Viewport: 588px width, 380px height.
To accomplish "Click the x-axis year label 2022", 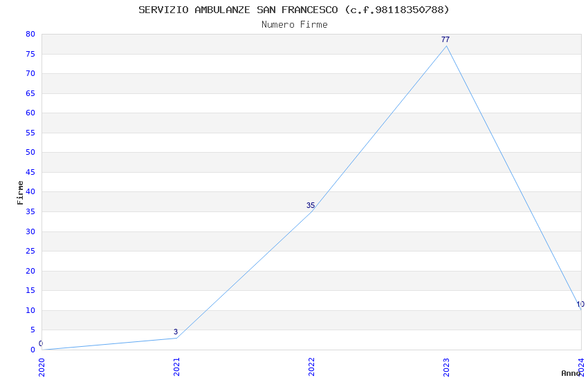I will click(x=311, y=368).
